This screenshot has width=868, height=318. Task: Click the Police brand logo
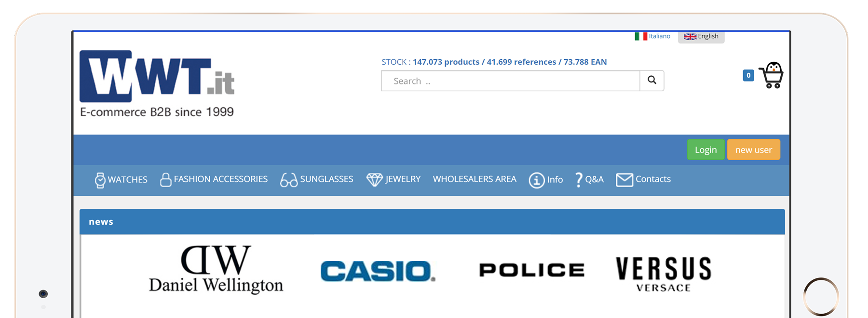tap(532, 270)
